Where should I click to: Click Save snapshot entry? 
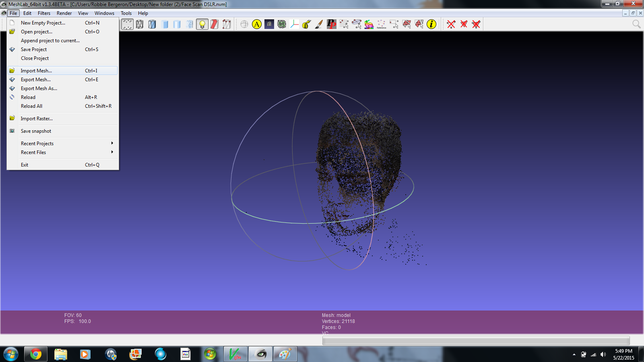pyautogui.click(x=63, y=131)
